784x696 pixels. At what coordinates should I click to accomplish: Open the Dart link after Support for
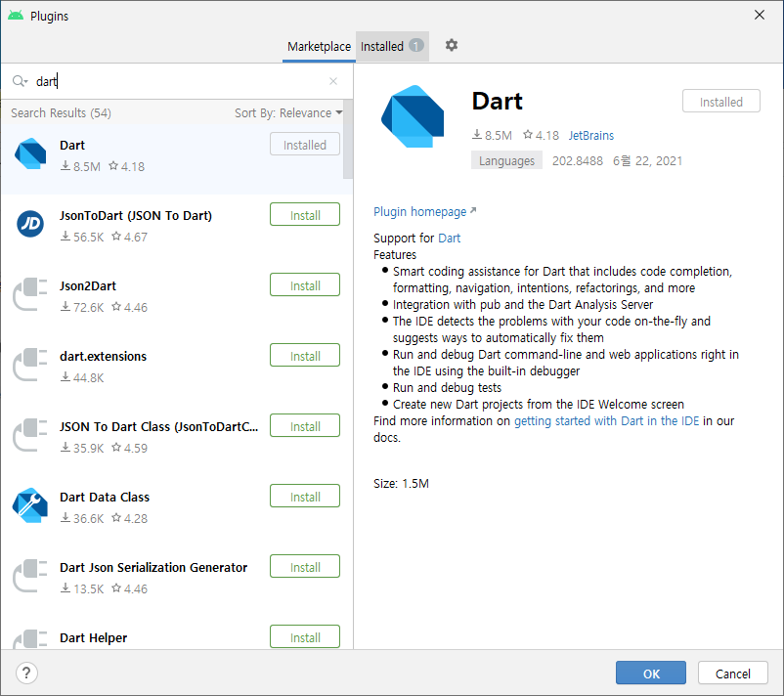pyautogui.click(x=449, y=238)
